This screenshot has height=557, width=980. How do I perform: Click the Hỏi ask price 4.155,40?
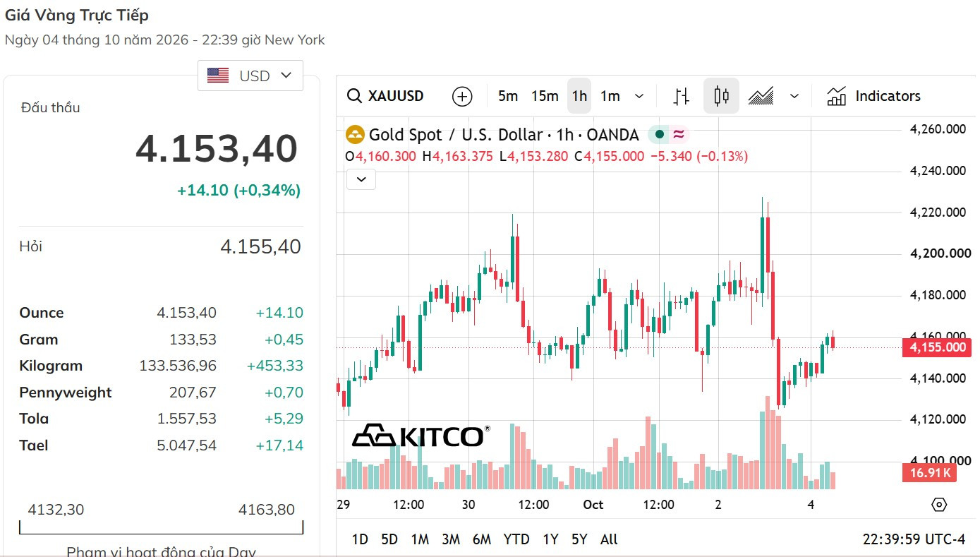[260, 246]
